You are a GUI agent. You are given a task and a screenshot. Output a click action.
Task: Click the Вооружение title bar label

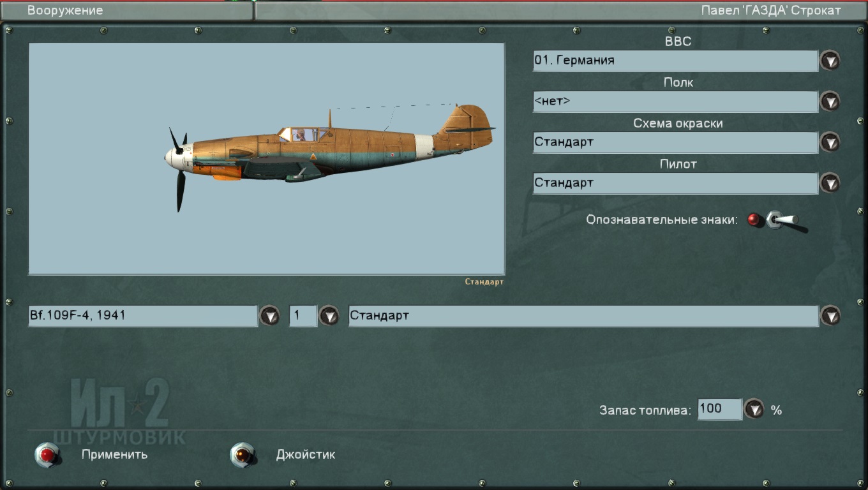coord(65,11)
